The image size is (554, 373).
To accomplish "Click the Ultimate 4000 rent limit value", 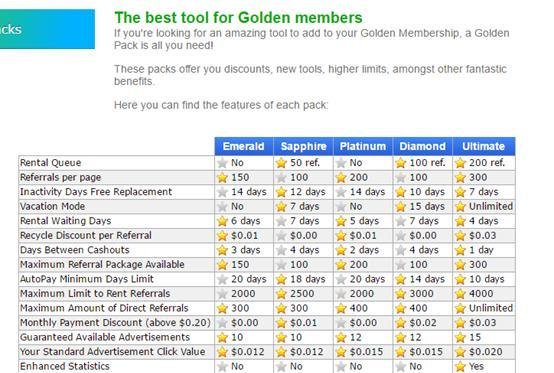I will coord(481,294).
